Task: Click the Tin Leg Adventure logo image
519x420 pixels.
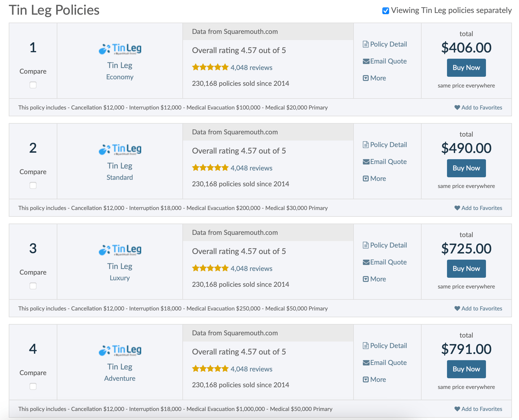Action: coord(120,351)
